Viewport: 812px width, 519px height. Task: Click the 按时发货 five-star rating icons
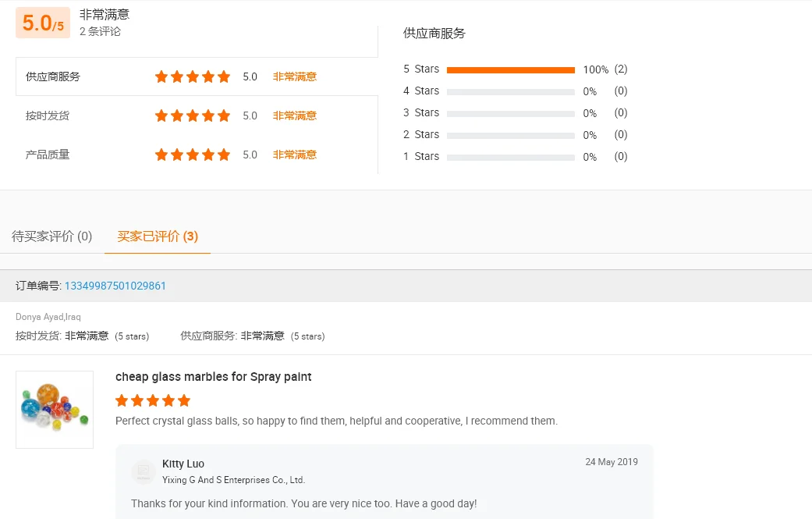pos(192,116)
